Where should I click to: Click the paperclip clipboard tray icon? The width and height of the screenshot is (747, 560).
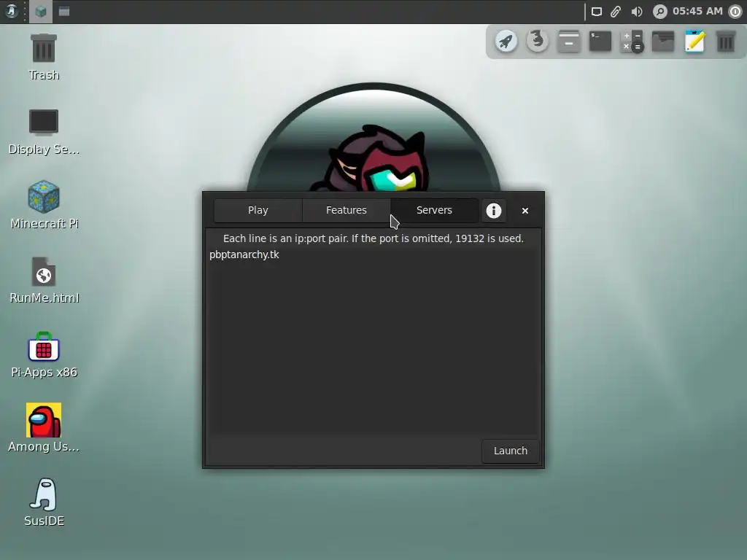(x=616, y=12)
